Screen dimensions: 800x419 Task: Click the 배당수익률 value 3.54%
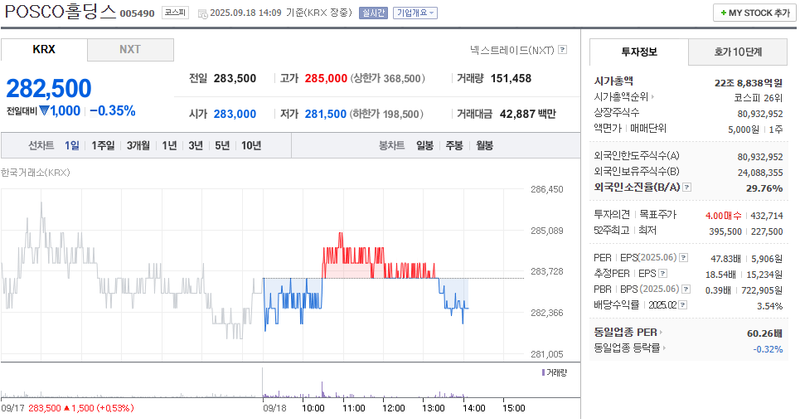[770, 306]
